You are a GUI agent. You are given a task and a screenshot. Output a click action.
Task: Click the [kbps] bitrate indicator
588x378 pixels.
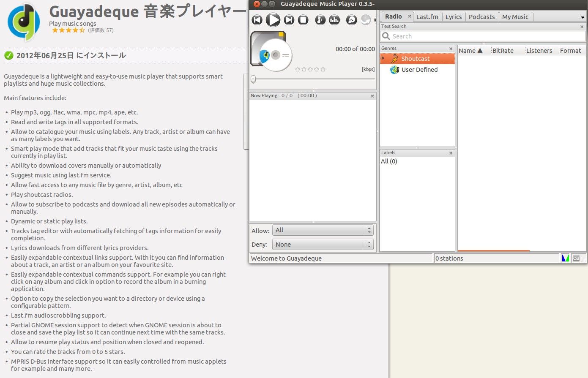(368, 69)
